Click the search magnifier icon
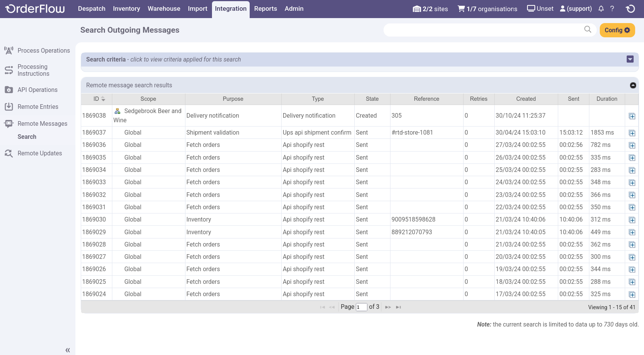This screenshot has height=355, width=644. click(x=588, y=30)
